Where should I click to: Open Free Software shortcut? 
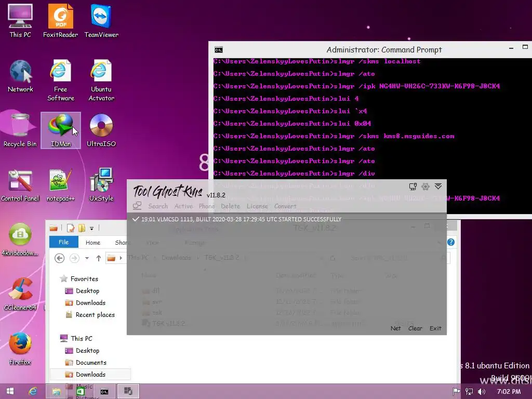click(x=60, y=81)
